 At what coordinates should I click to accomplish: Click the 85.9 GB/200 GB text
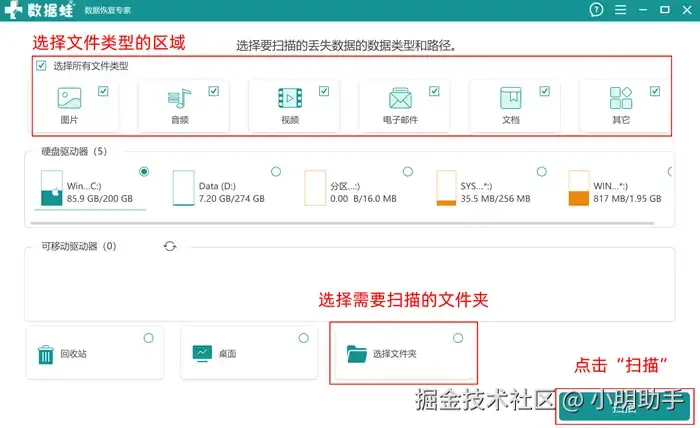pos(100,199)
